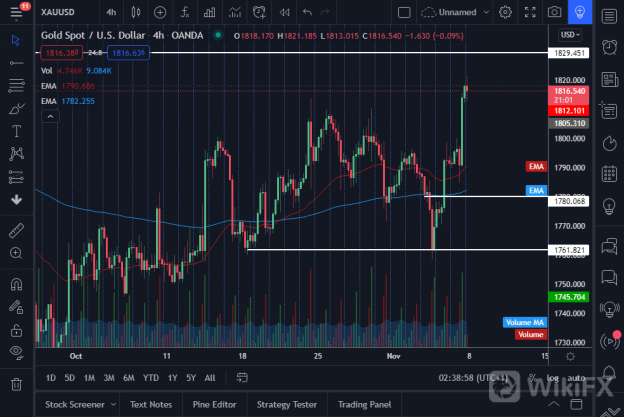Image resolution: width=624 pixels, height=418 pixels.
Task: Open chart settings gear icon
Action: pos(506,12)
